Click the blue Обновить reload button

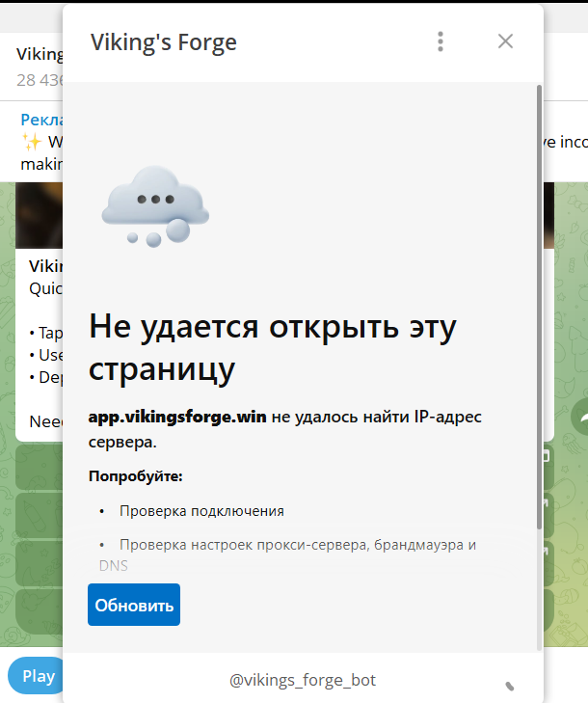click(134, 605)
